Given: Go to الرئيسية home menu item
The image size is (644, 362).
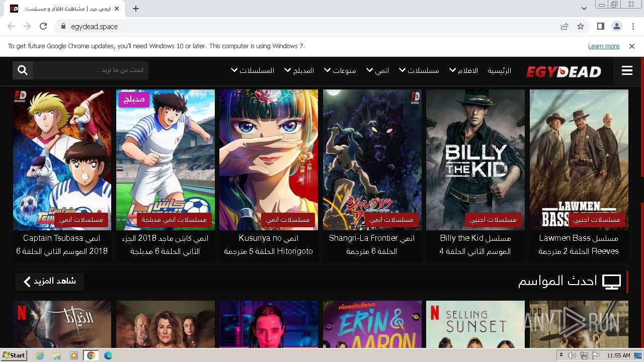Looking at the screenshot, I should point(499,70).
